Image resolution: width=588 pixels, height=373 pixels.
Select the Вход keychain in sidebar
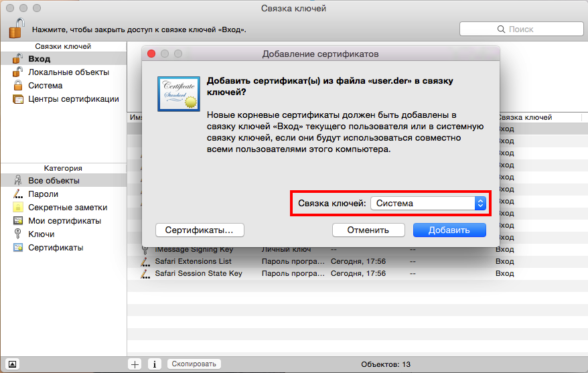(x=64, y=58)
